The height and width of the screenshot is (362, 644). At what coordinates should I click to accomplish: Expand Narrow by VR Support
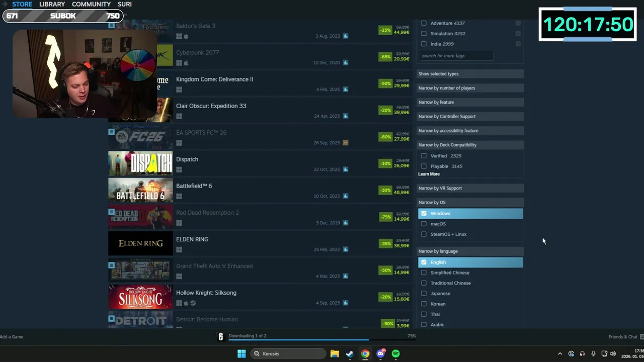click(x=470, y=188)
